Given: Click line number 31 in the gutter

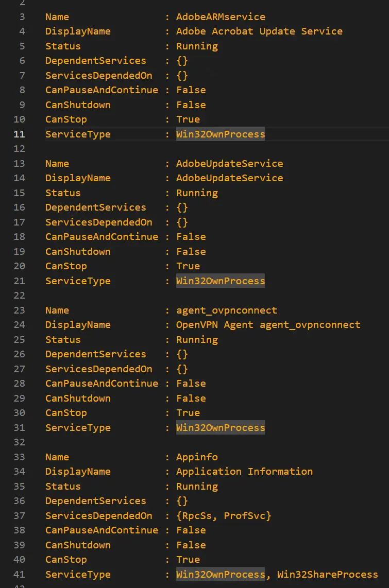Looking at the screenshot, I should pyautogui.click(x=19, y=428).
